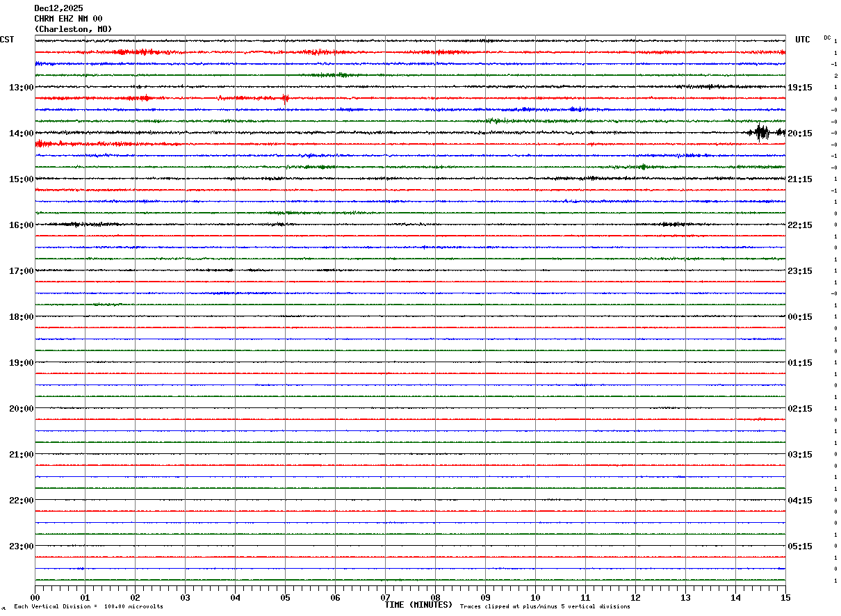Click the 21:15 UTC time label

[799, 179]
